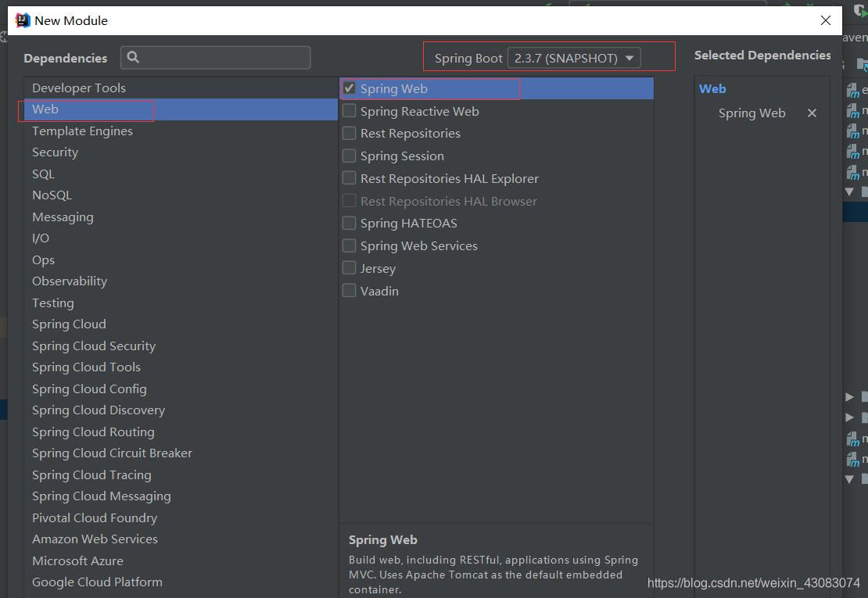Enable the Spring Reactive Web checkbox
Image resolution: width=868 pixels, height=598 pixels.
point(350,111)
